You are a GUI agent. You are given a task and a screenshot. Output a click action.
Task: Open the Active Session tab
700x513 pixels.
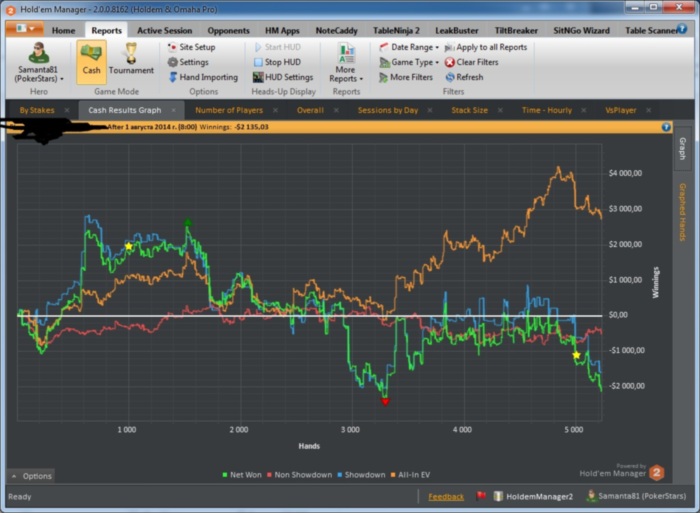[x=164, y=30]
